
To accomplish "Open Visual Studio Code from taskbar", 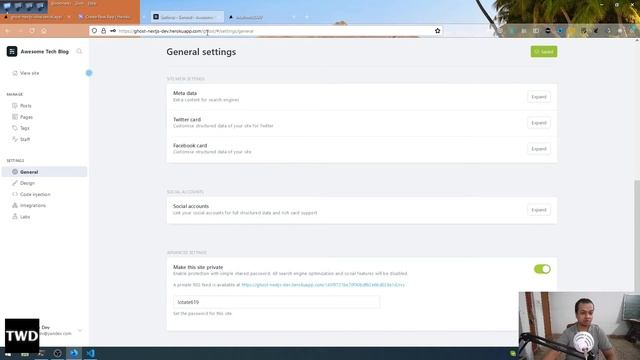I will (x=91, y=353).
